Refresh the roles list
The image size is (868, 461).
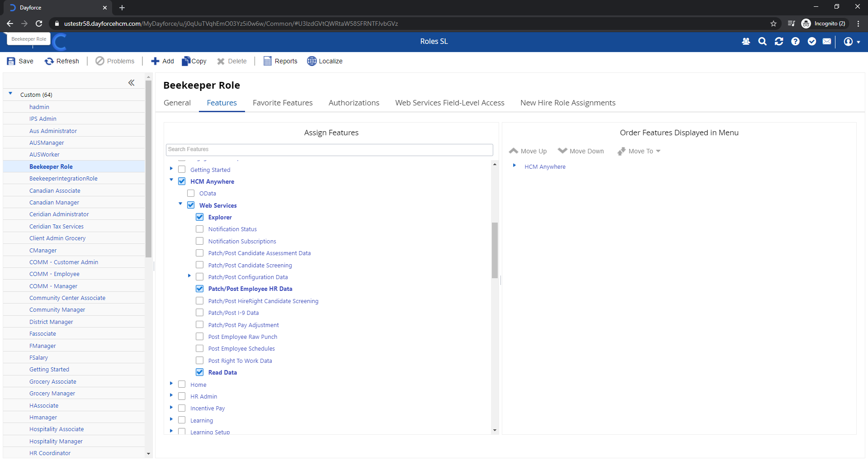coord(62,61)
